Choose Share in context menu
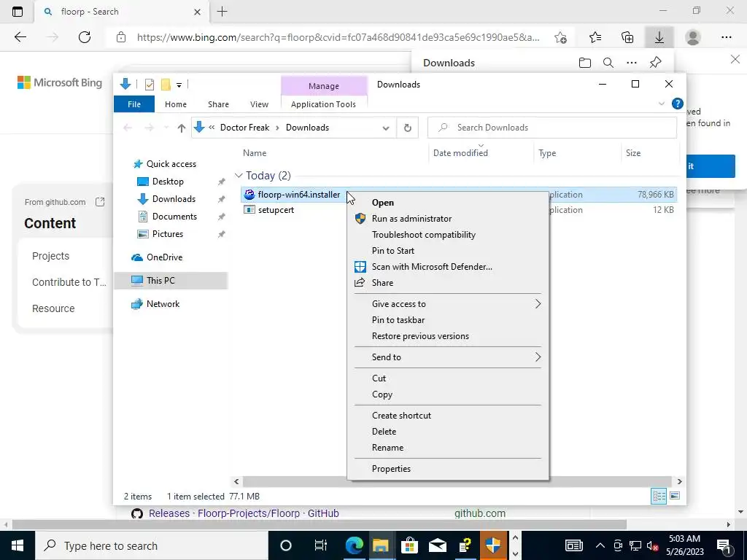The height and width of the screenshot is (560, 747). [x=447, y=283]
